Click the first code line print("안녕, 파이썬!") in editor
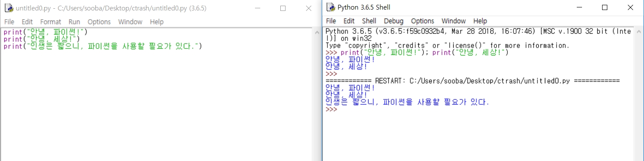Image resolution: width=644 pixels, height=161 pixels. [45, 32]
